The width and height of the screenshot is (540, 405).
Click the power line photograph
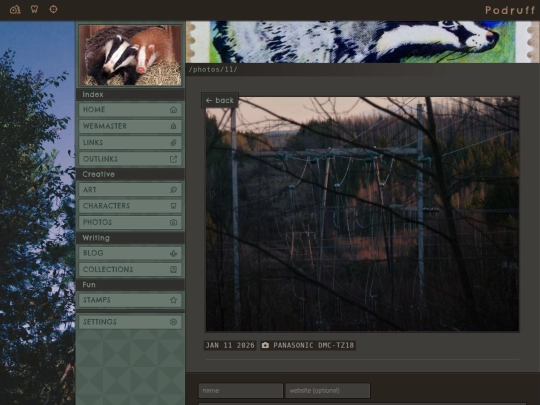coord(362,214)
